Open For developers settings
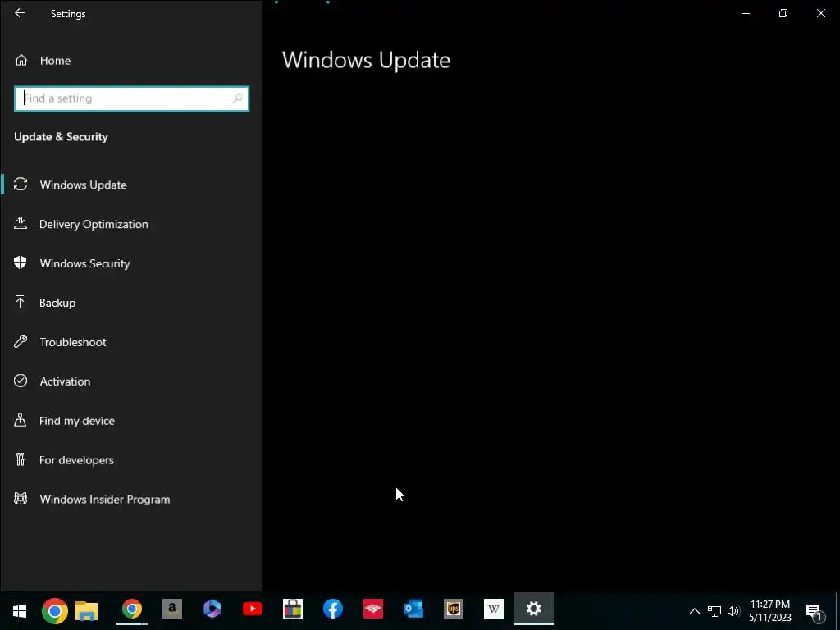 click(x=64, y=459)
